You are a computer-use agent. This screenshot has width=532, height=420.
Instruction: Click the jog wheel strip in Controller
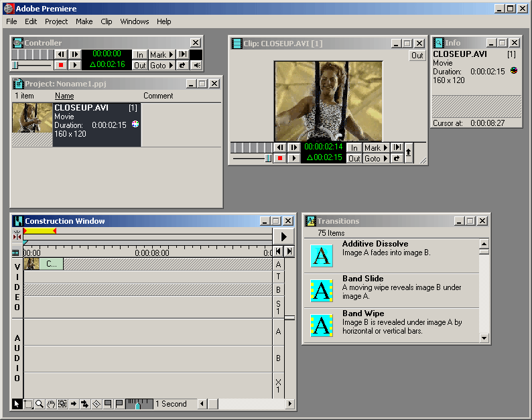pos(33,54)
